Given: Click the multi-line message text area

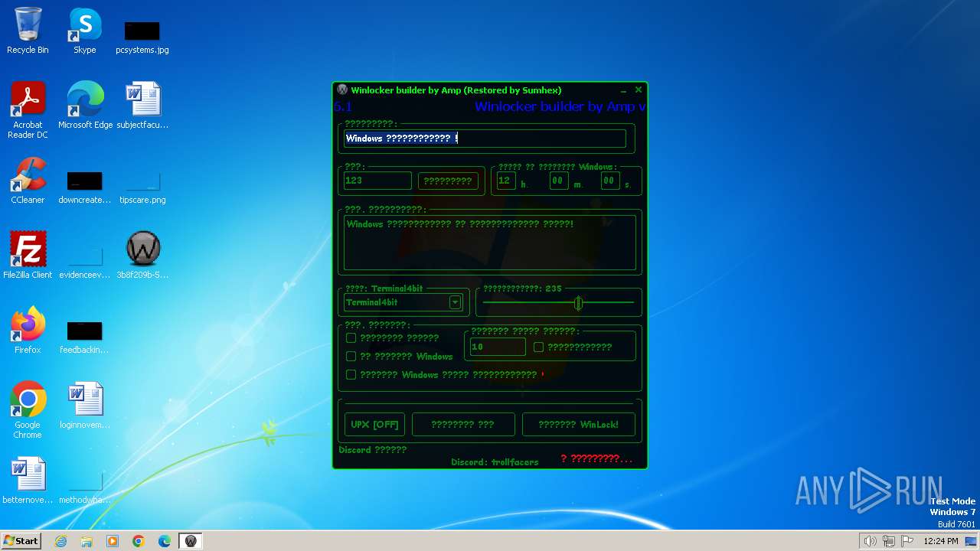Looking at the screenshot, I should (x=490, y=243).
